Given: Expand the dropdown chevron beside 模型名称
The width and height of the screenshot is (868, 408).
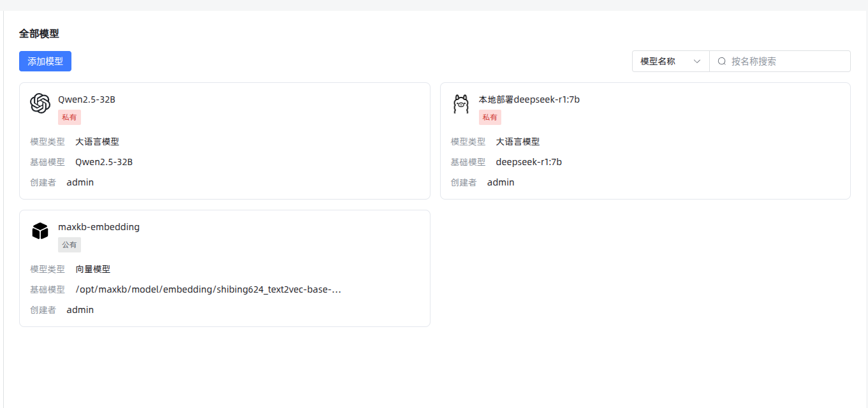Looking at the screenshot, I should point(697,61).
